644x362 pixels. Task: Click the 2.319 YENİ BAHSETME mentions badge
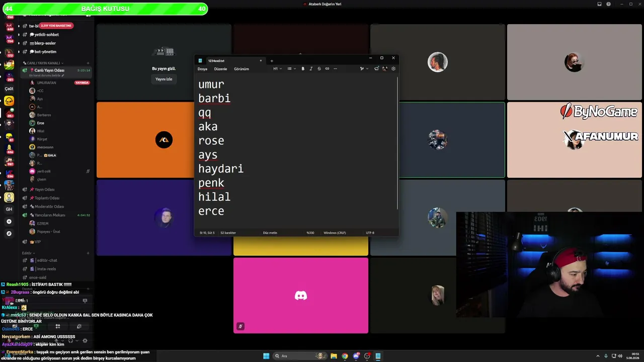(x=56, y=26)
